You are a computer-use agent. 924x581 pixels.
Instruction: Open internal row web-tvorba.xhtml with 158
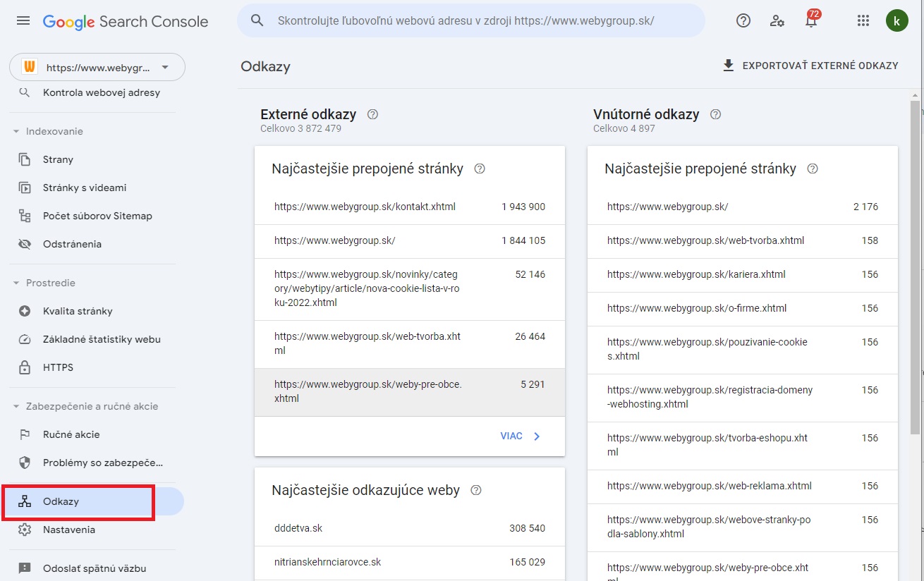pyautogui.click(x=743, y=241)
